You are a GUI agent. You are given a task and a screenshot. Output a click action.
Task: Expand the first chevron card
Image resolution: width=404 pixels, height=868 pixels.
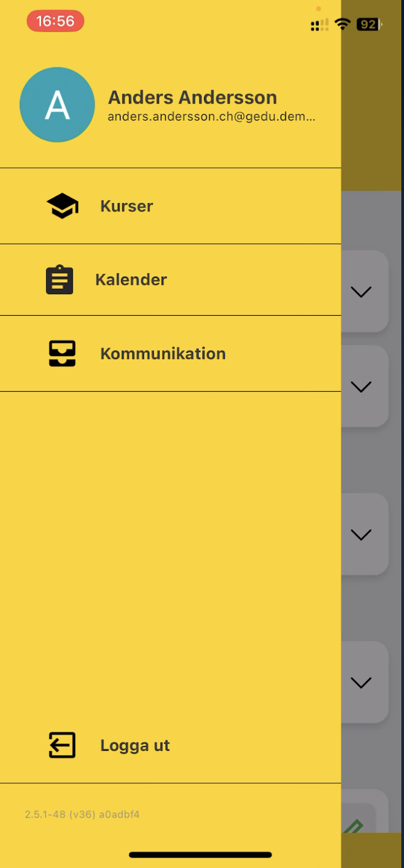click(x=361, y=292)
